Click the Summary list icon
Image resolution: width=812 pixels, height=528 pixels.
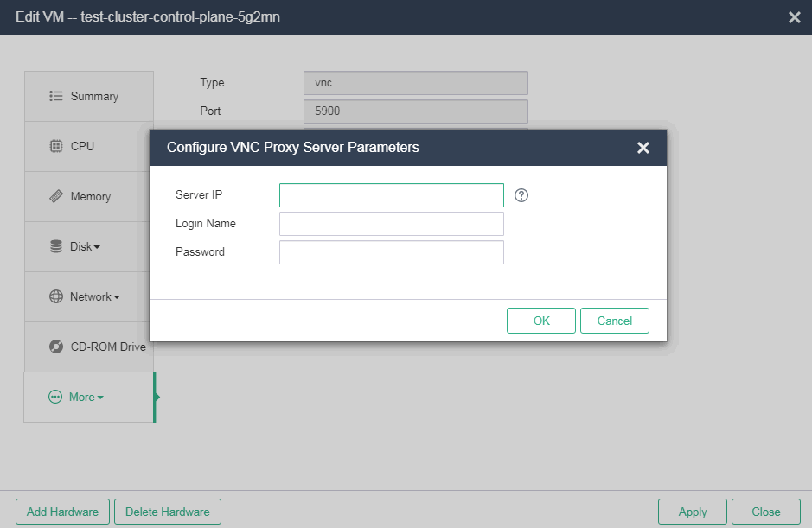tap(56, 96)
